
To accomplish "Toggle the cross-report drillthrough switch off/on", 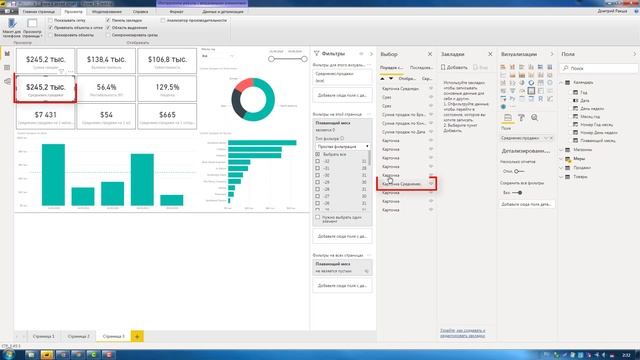I will [518, 171].
